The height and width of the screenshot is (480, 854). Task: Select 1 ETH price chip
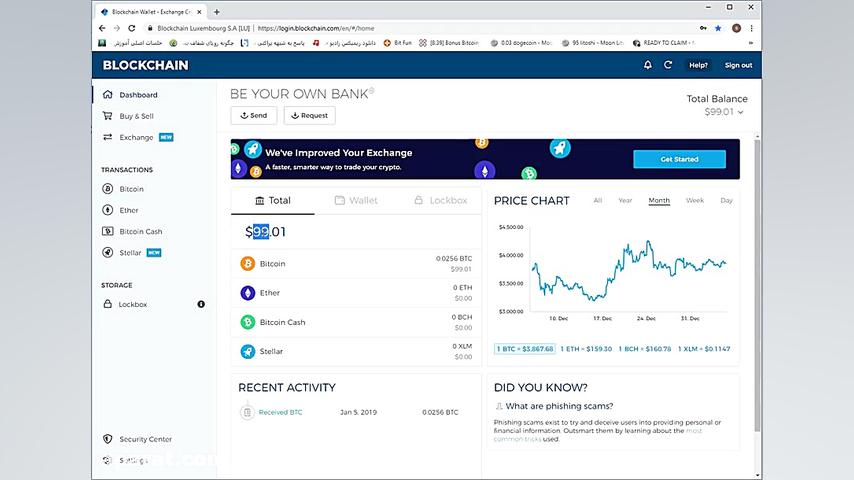click(x=586, y=349)
